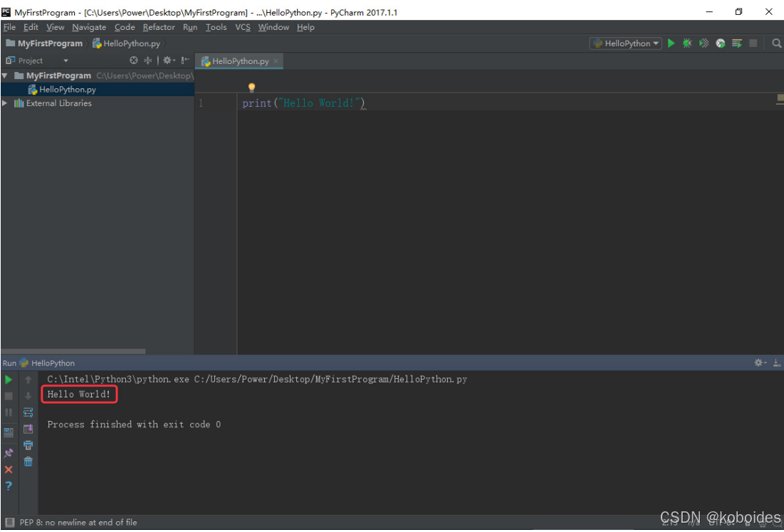Screen dimensions: 784x532
Task: Start debugging with the green bug icon
Action: point(687,43)
